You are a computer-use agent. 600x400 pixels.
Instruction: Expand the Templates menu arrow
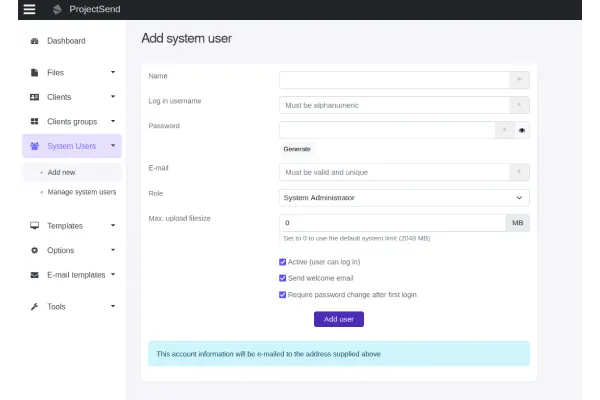point(113,226)
